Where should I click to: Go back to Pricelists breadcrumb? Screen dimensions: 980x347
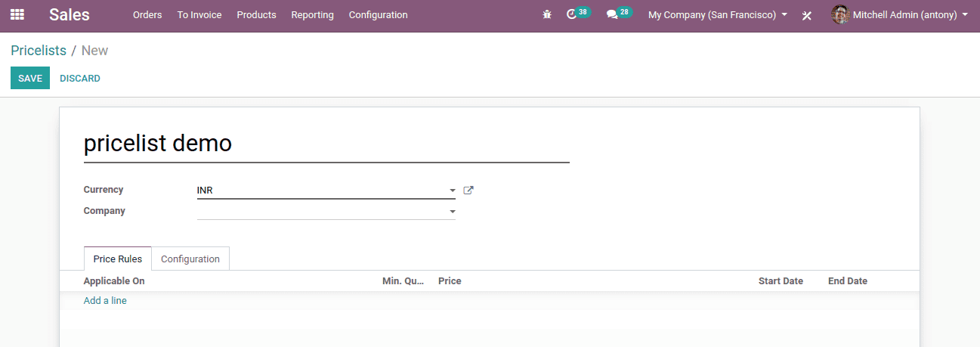coord(39,51)
